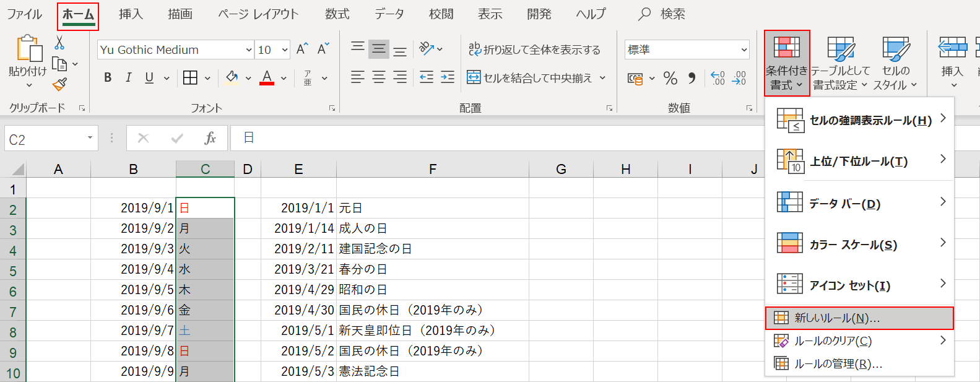
Task: Switch to the データ ribbon tab
Action: [389, 14]
